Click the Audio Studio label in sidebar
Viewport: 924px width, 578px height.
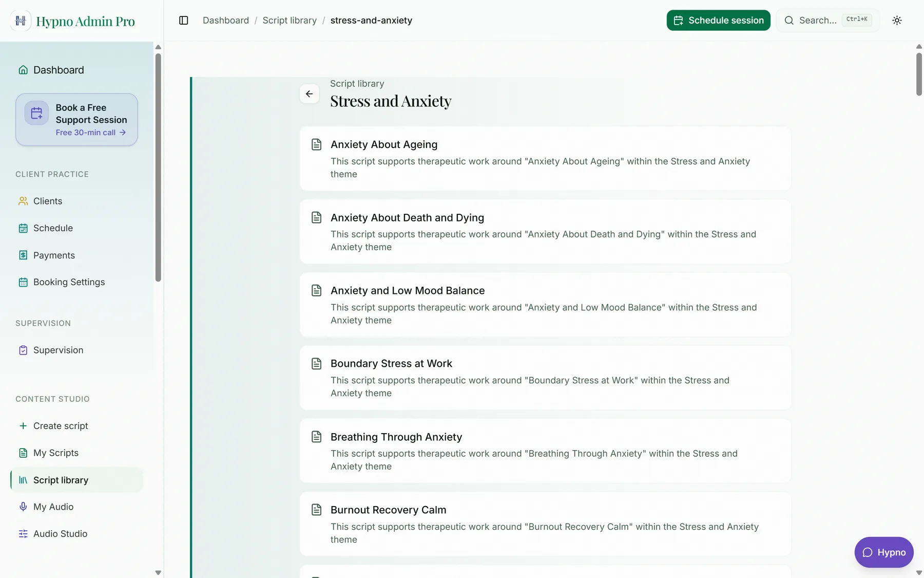(60, 534)
